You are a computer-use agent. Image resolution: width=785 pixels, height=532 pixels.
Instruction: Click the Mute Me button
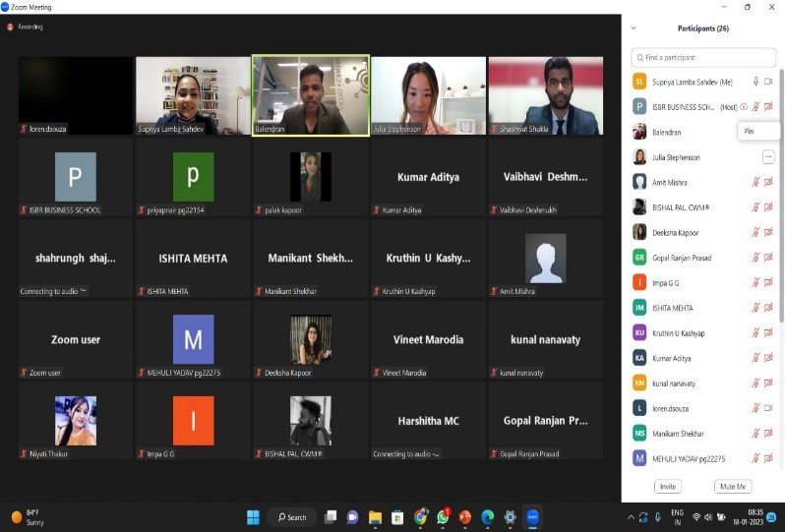point(733,487)
